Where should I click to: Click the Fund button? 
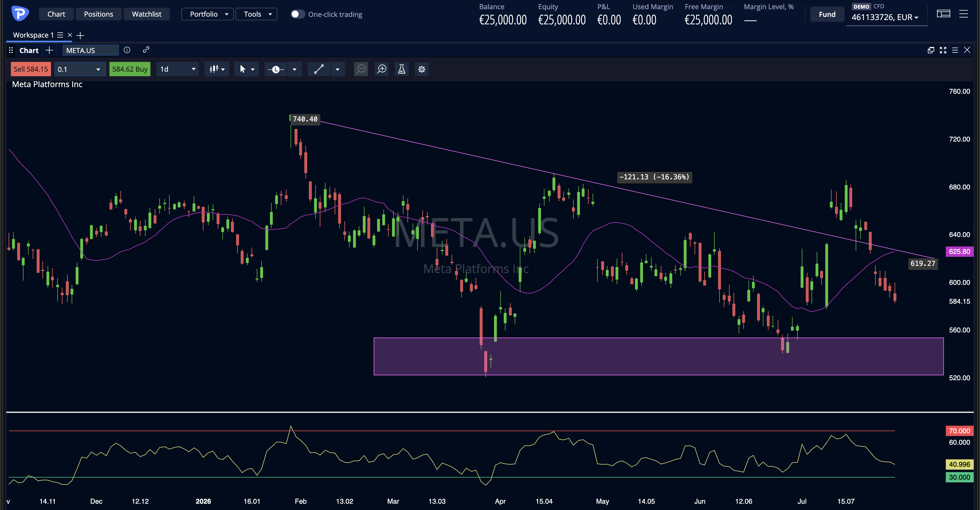[827, 14]
